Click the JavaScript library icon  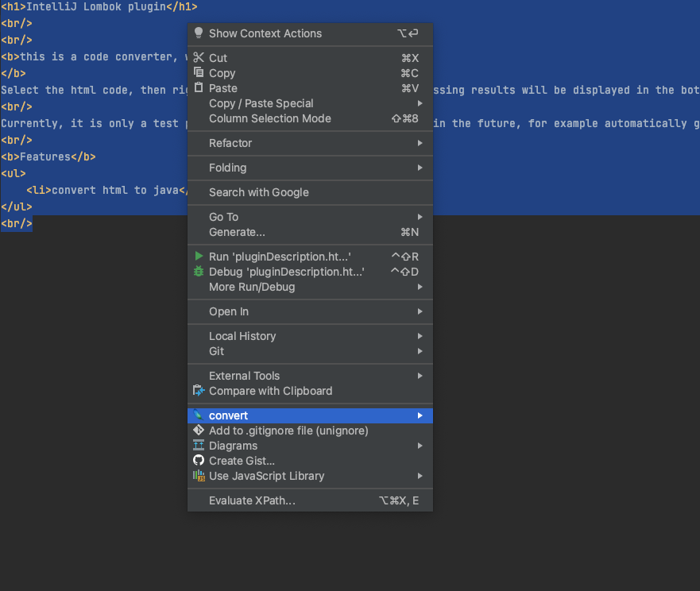[x=199, y=475]
